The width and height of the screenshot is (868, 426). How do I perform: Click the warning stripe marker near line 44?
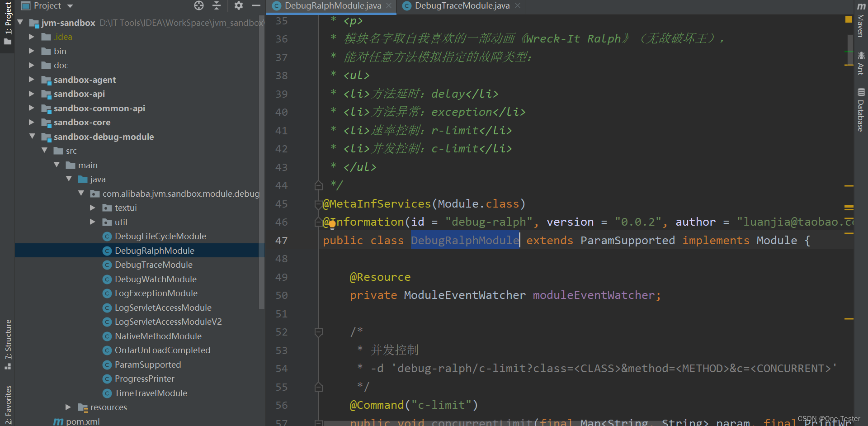click(849, 186)
